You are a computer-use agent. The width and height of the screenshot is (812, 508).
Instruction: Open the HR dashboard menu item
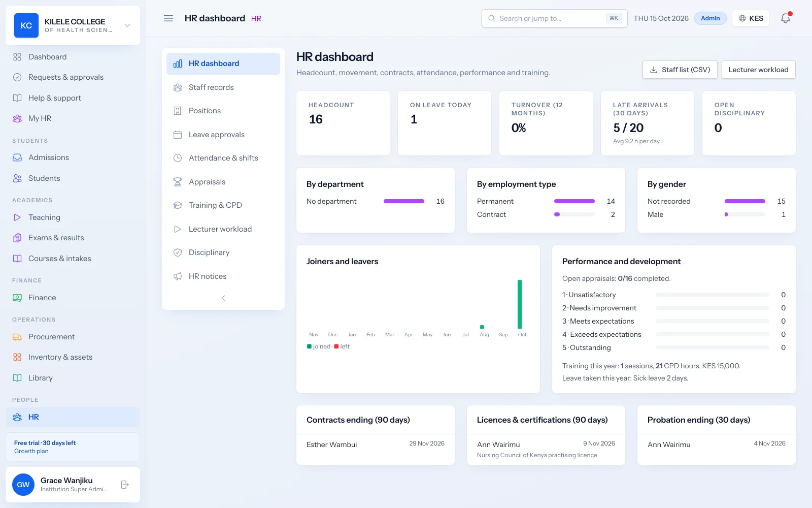pyautogui.click(x=223, y=63)
